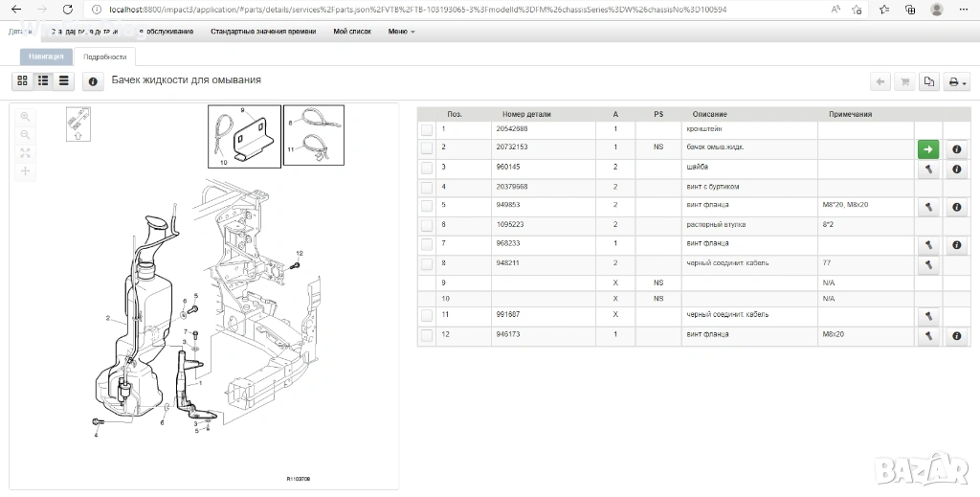The width and height of the screenshot is (980, 497).
Task: Open info button beside the page title
Action: (93, 81)
